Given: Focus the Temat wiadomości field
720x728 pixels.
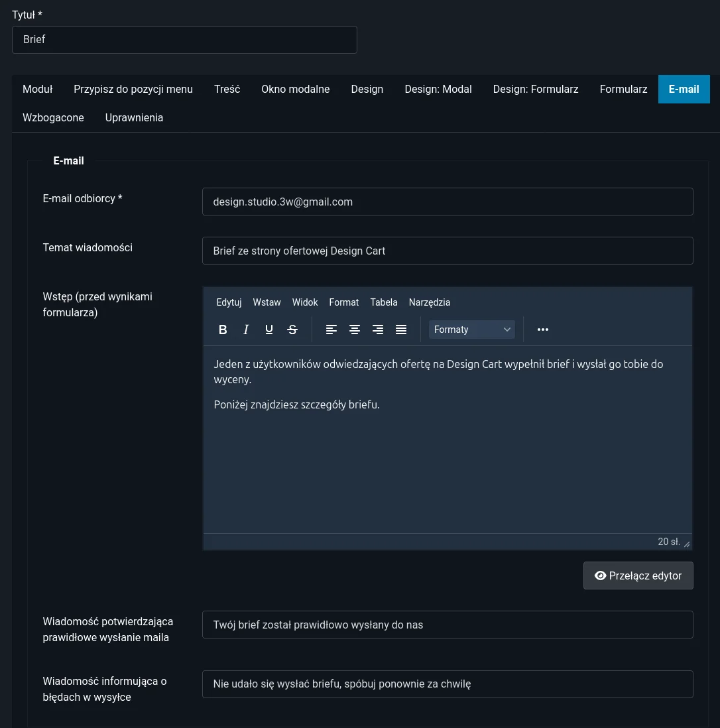Looking at the screenshot, I should 448,251.
